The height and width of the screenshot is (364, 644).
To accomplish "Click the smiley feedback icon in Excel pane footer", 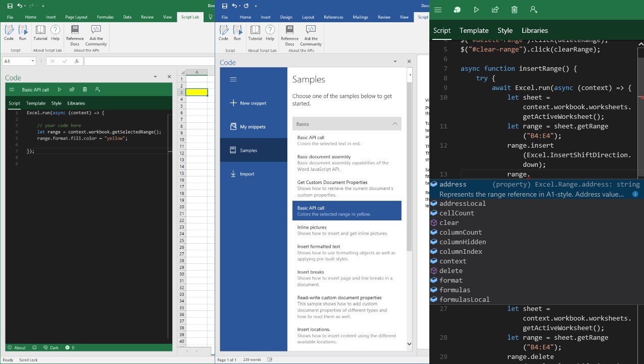I will coord(34,347).
